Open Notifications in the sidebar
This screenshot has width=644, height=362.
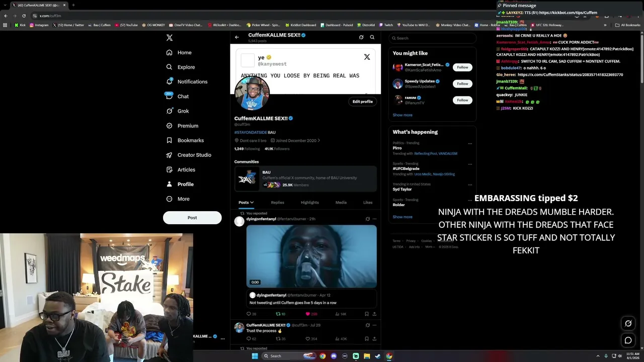[187, 81]
